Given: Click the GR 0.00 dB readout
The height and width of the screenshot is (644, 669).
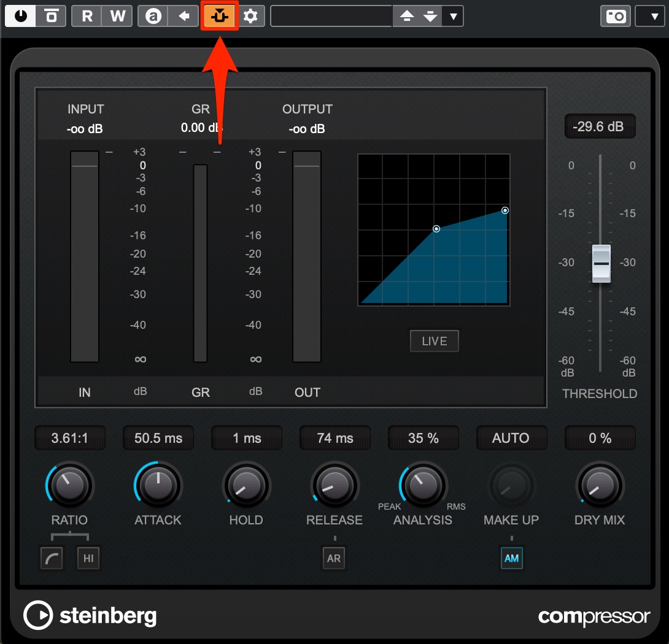Looking at the screenshot, I should [x=201, y=128].
